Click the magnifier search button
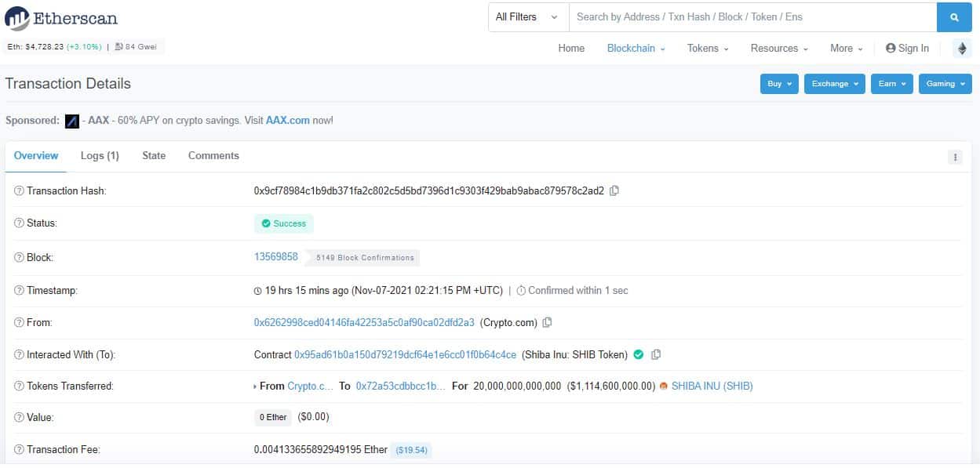This screenshot has height=468, width=980. coord(954,17)
